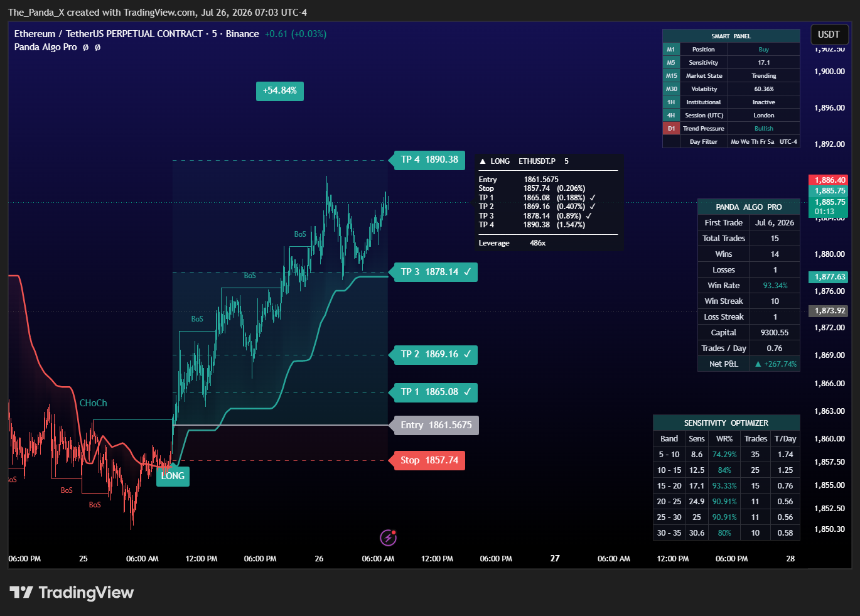
Task: Select the First Trade date Jul 6, 2026
Action: click(775, 223)
